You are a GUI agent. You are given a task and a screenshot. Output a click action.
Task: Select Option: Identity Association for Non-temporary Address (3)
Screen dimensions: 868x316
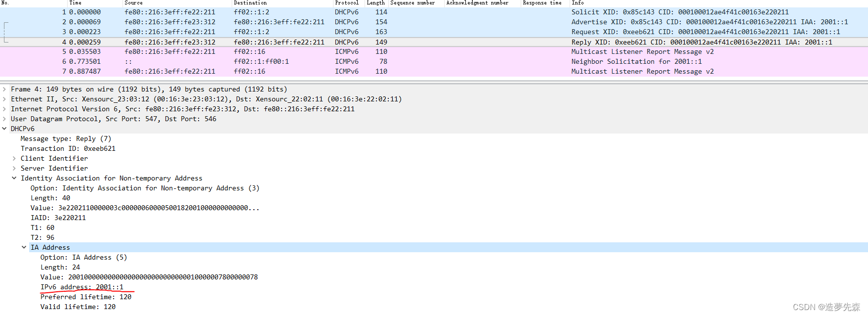[x=145, y=188]
